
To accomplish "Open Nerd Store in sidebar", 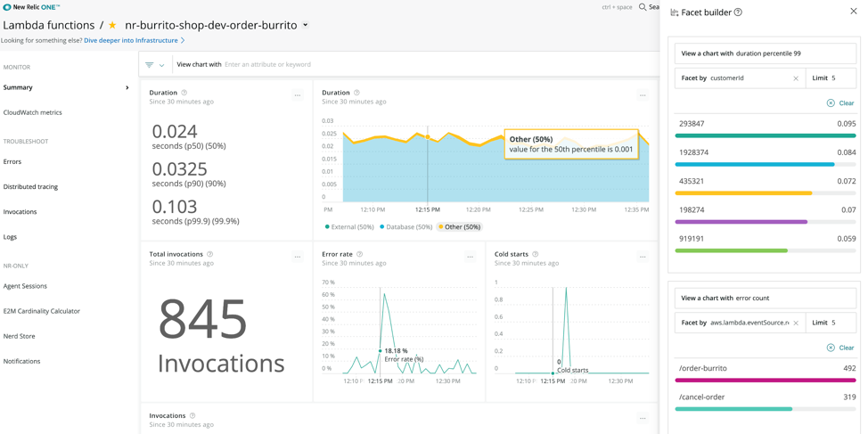I will 19,336.
